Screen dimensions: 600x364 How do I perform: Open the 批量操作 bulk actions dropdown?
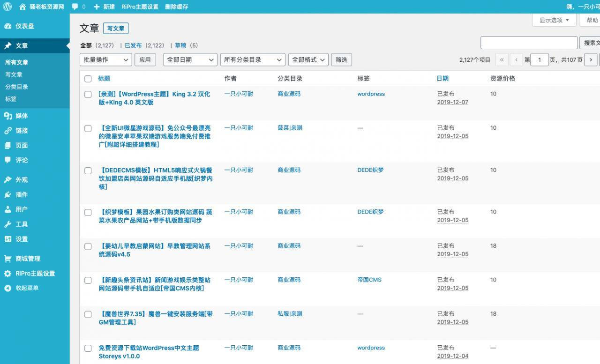point(106,60)
